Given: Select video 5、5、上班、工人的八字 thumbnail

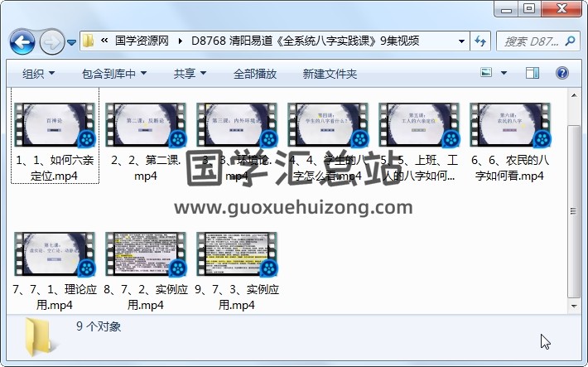Looking at the screenshot, I should coord(419,124).
